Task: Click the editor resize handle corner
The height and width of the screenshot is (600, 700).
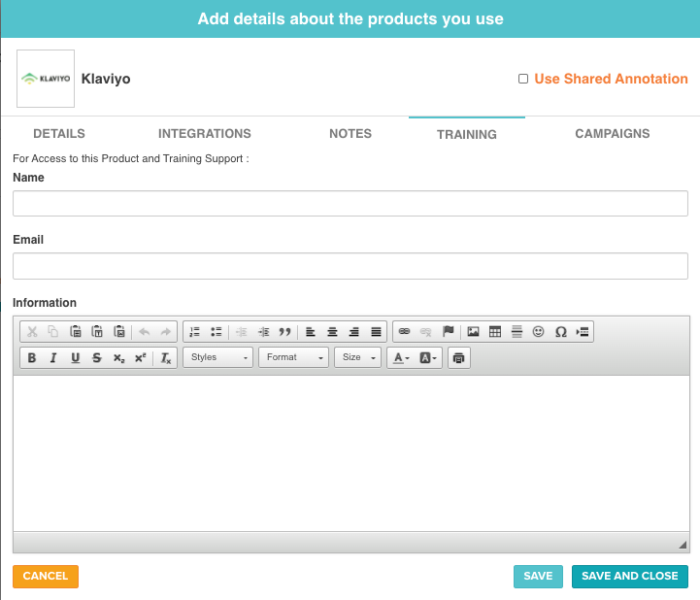Action: point(683,545)
